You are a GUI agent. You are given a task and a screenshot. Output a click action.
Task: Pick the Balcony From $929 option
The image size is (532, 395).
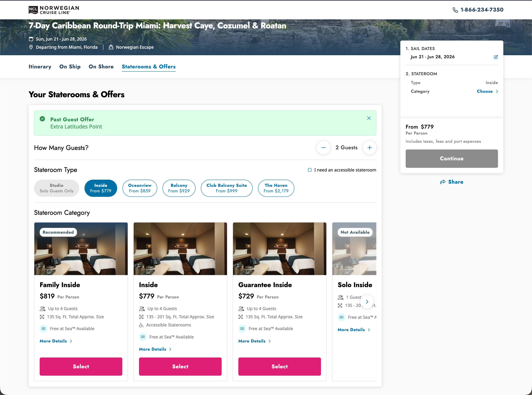coord(179,188)
